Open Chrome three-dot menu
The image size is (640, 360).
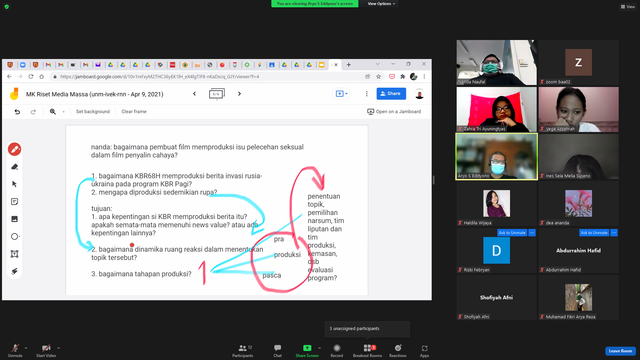click(424, 76)
